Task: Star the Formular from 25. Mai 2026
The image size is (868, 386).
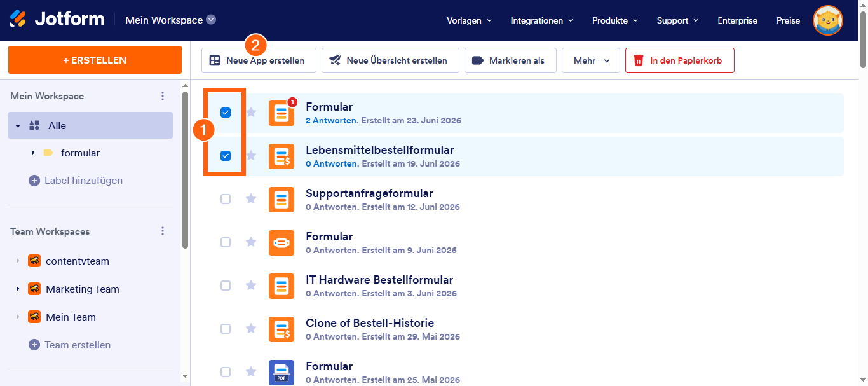Action: click(x=251, y=372)
